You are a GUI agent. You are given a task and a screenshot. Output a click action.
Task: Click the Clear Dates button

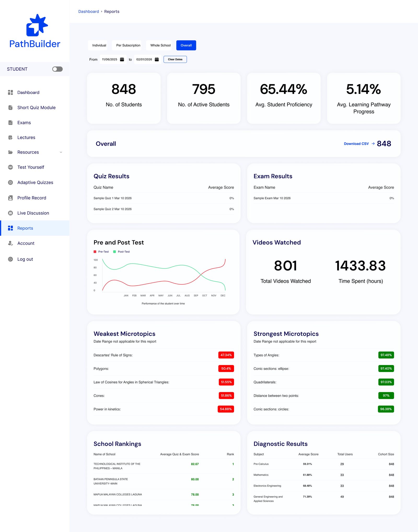175,59
